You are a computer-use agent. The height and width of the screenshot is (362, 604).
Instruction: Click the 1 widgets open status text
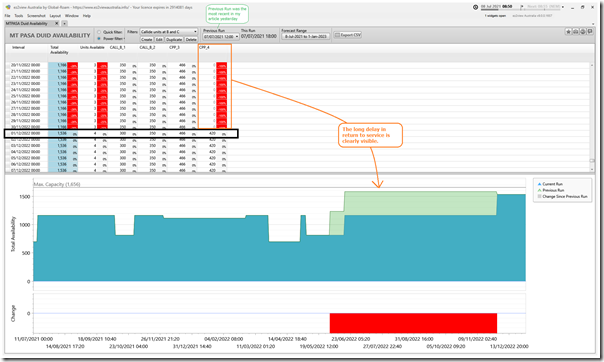click(x=496, y=16)
